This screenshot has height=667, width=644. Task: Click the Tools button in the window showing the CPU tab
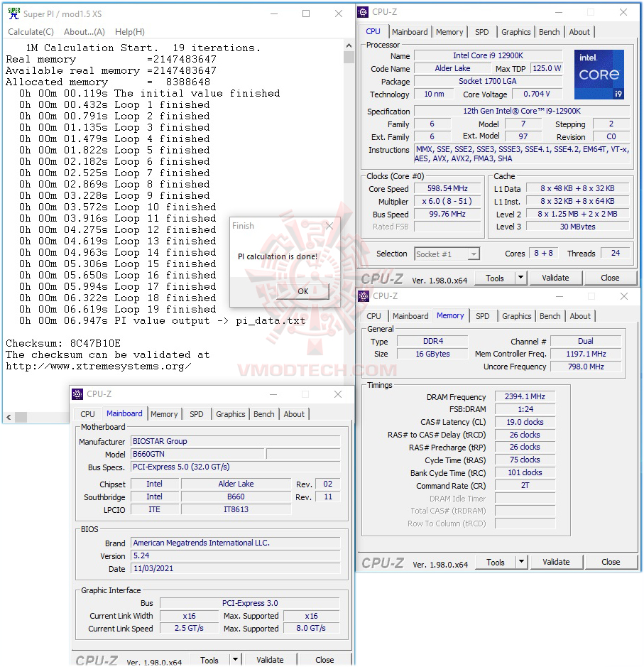(x=495, y=278)
